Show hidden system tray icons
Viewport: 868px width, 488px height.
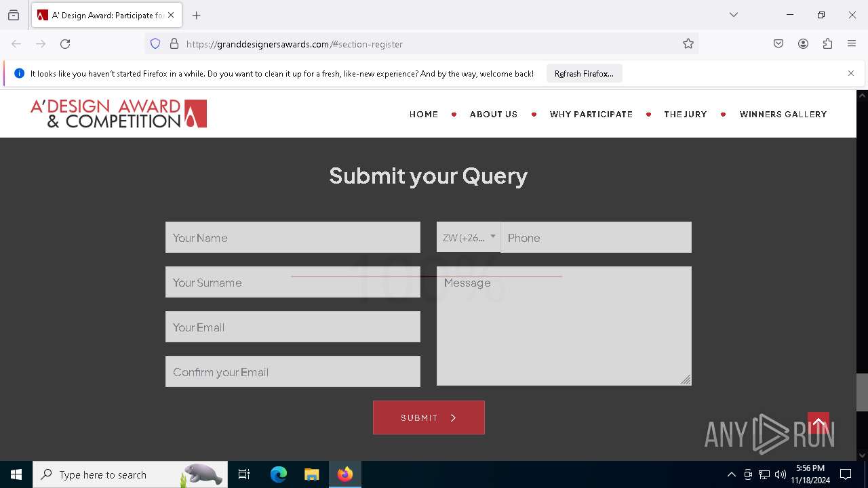point(731,474)
